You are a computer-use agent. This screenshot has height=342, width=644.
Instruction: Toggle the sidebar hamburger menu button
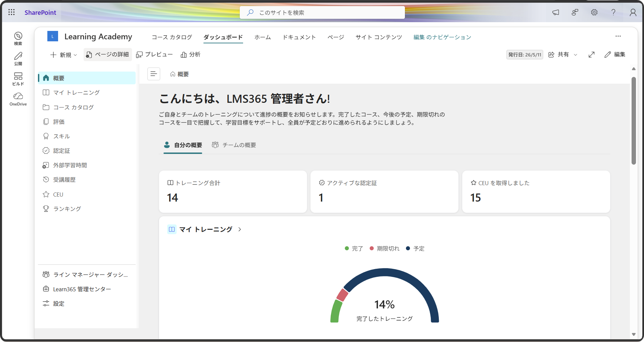tap(154, 74)
